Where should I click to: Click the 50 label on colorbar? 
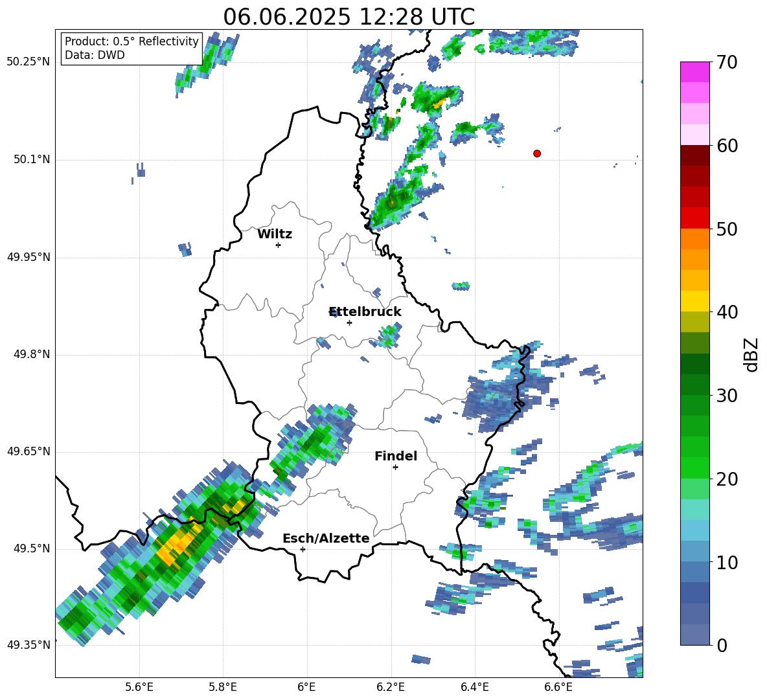727,229
